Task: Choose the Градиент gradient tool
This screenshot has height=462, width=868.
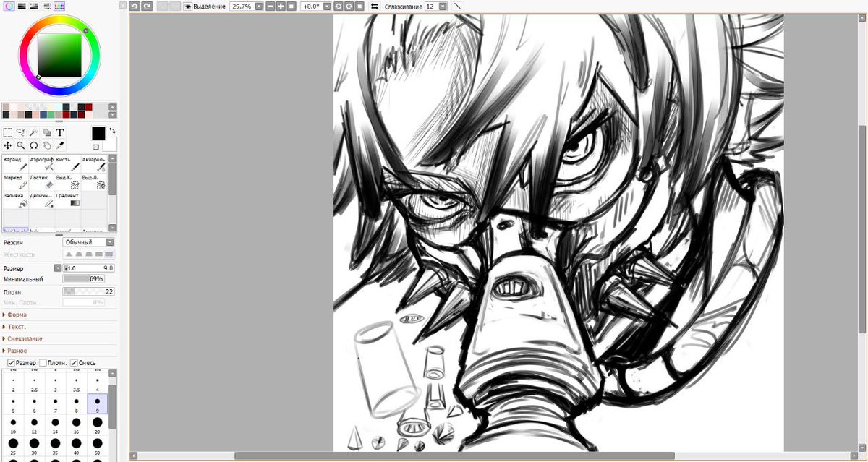Action: point(67,200)
